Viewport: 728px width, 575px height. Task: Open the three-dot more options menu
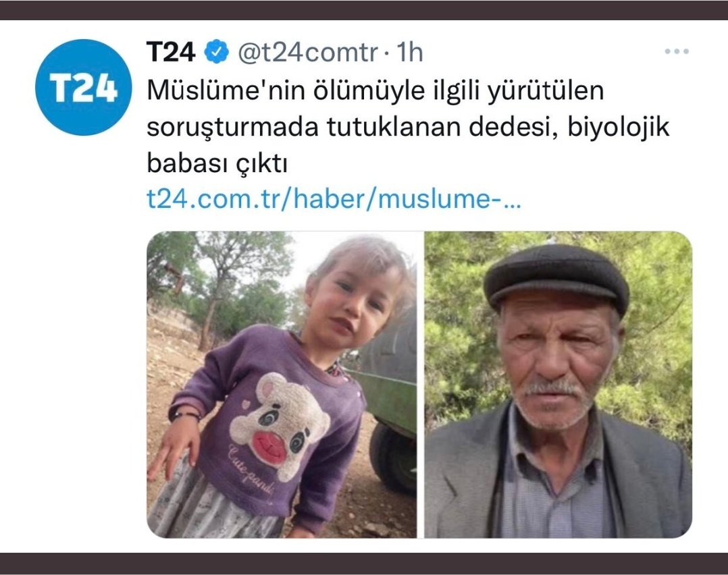677,51
